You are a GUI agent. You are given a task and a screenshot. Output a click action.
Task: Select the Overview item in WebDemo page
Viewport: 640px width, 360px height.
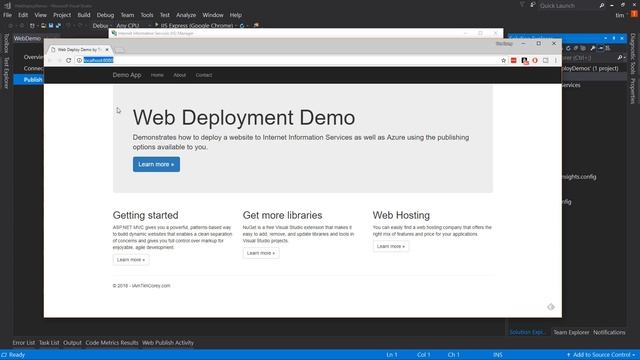(33, 57)
